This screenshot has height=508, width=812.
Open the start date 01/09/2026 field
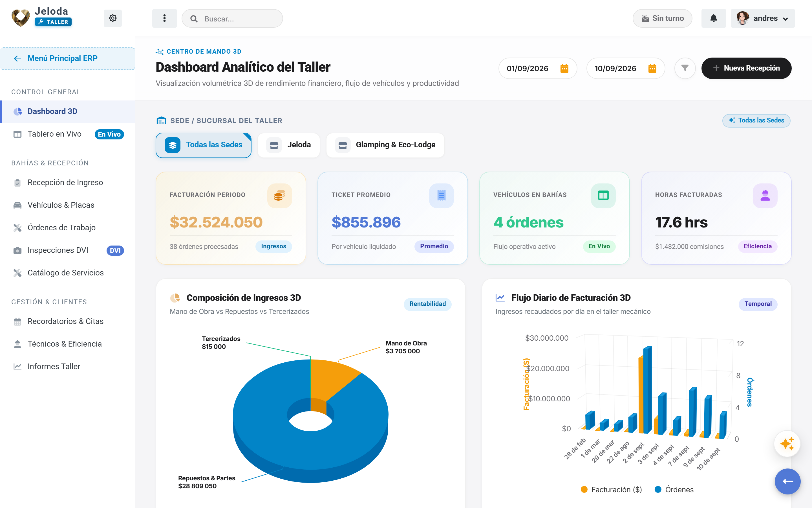click(x=538, y=68)
